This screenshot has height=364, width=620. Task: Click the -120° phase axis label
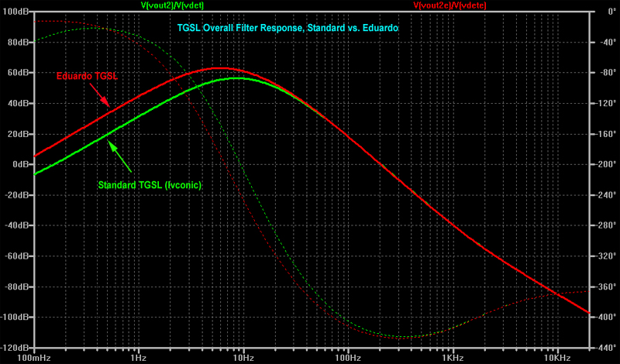605,103
